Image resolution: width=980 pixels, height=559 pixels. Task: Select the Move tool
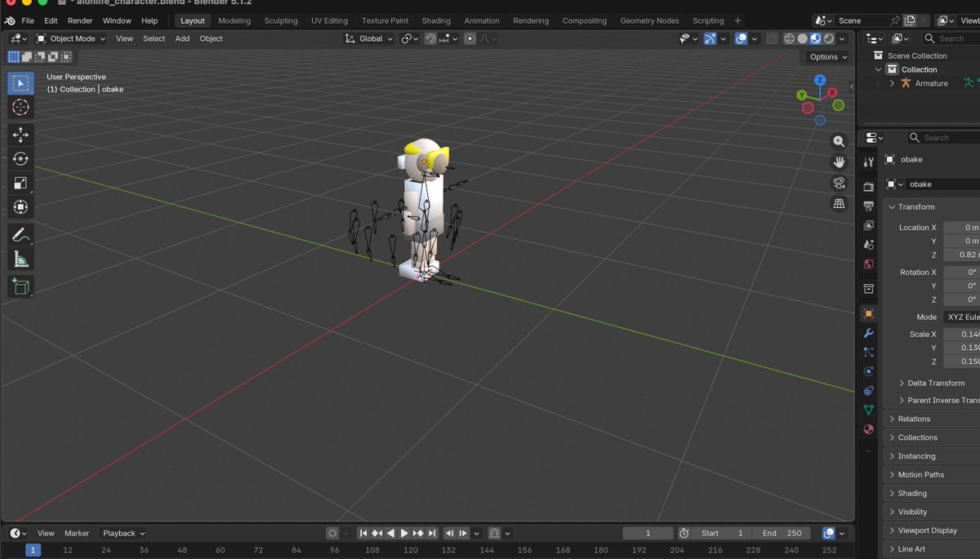pos(21,135)
